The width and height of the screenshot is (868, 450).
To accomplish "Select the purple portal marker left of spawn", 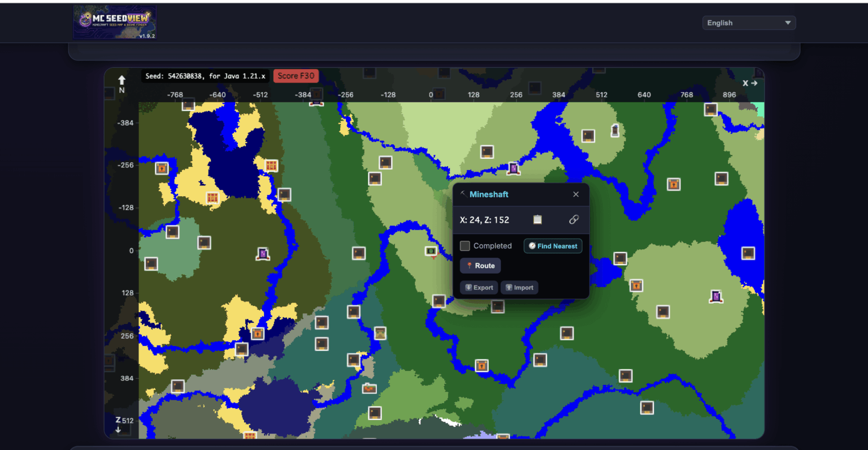I will tap(262, 254).
